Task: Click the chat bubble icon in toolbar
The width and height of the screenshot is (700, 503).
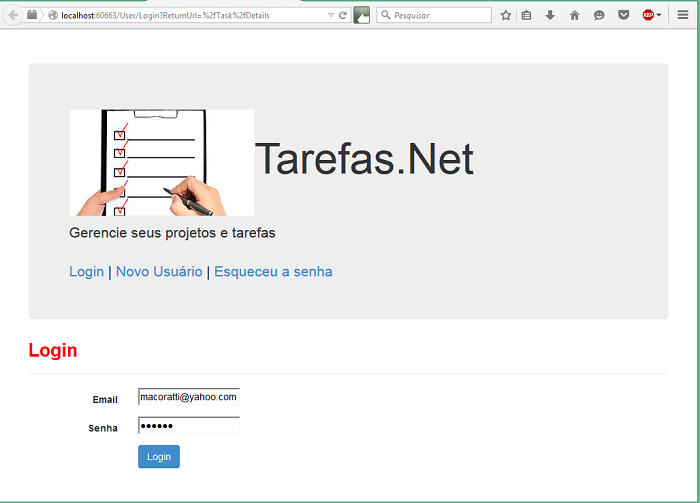Action: pyautogui.click(x=599, y=15)
